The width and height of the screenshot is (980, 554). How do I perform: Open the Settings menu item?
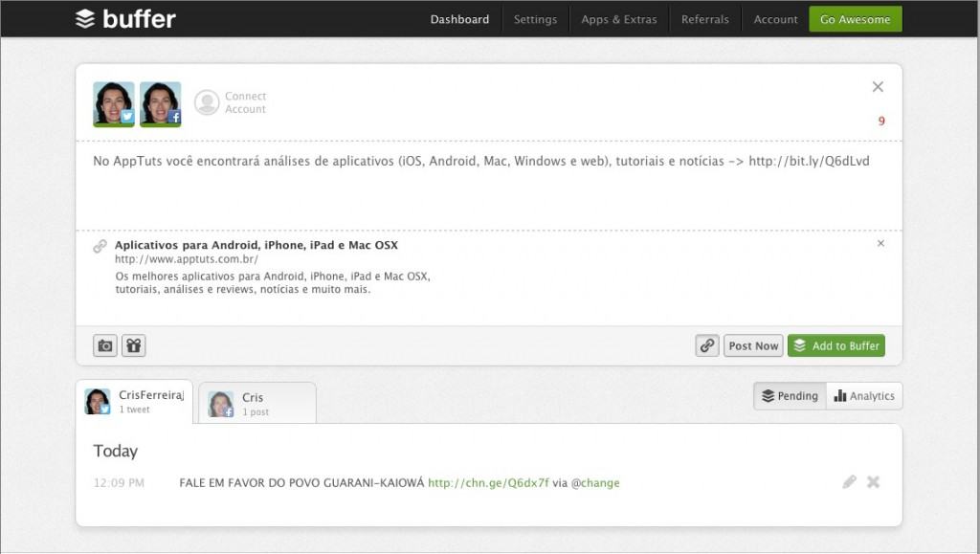coord(535,19)
